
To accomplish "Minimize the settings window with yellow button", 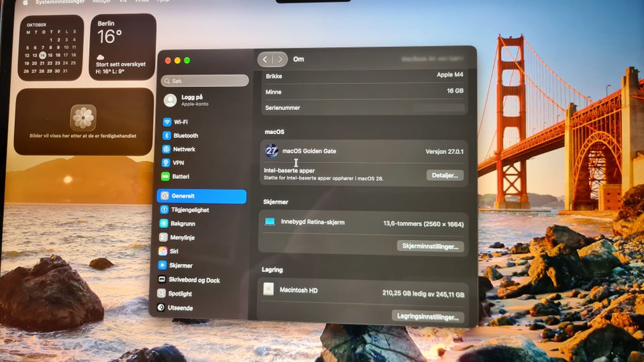I will 177,61.
